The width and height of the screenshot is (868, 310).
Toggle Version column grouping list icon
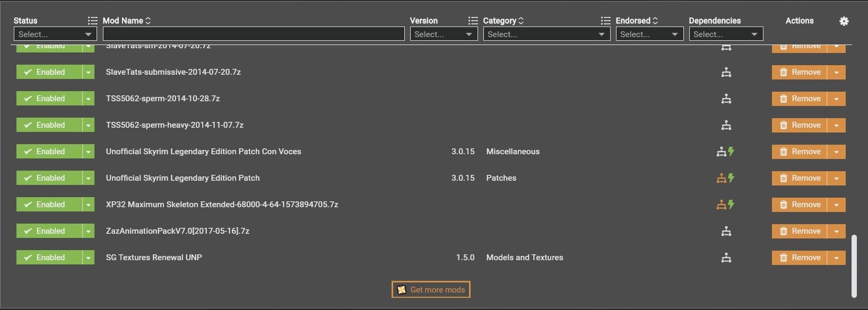coord(473,21)
